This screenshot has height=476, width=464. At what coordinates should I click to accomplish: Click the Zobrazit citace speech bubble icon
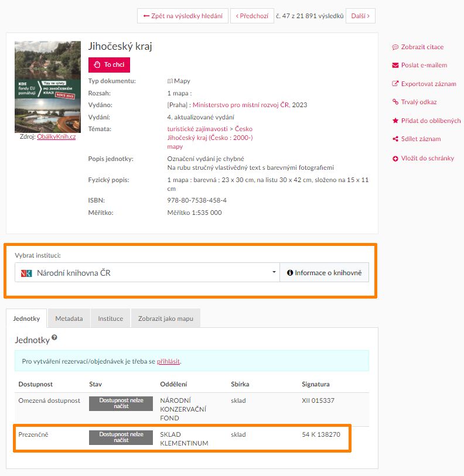pos(395,47)
